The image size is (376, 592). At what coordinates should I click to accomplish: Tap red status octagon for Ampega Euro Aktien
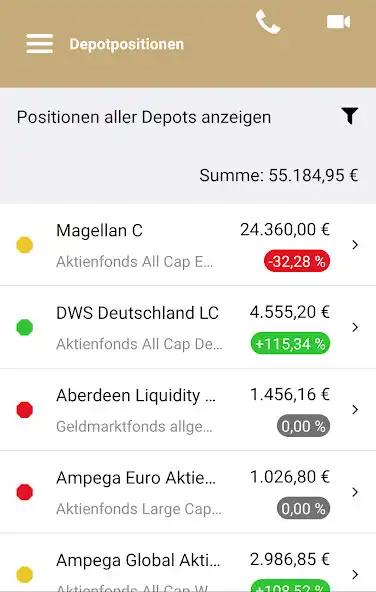[25, 492]
